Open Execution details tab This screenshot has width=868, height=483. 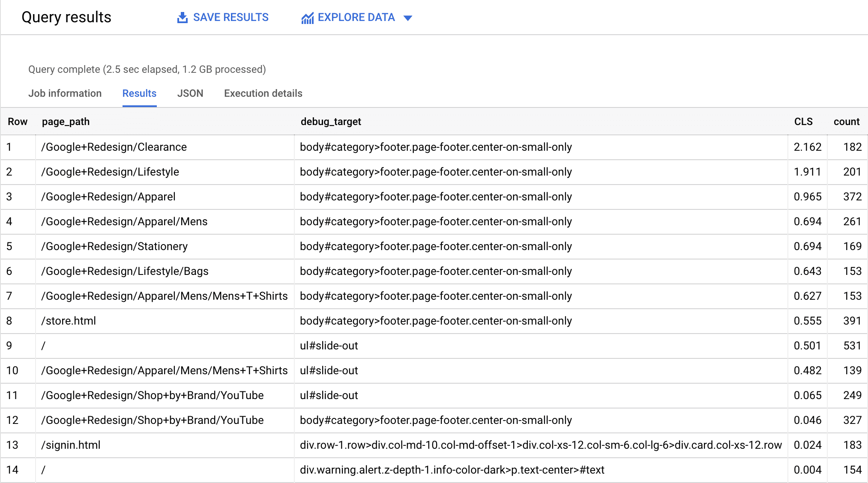[x=263, y=93]
